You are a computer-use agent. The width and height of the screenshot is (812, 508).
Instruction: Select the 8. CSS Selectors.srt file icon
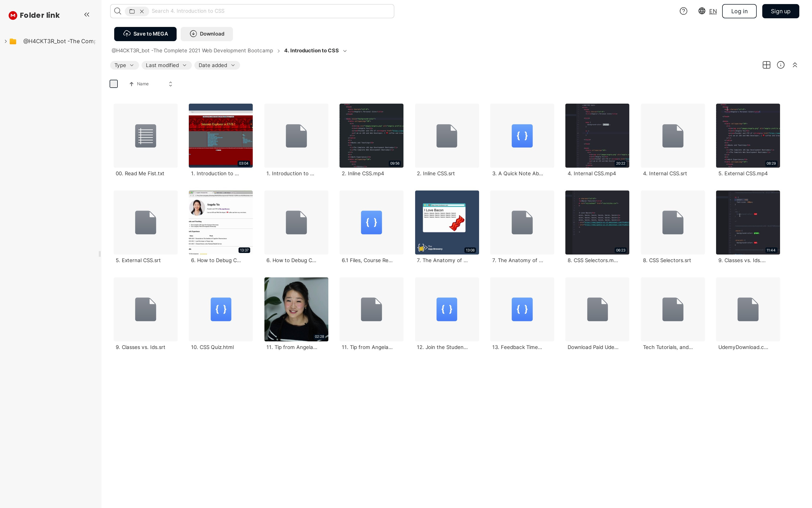click(673, 223)
